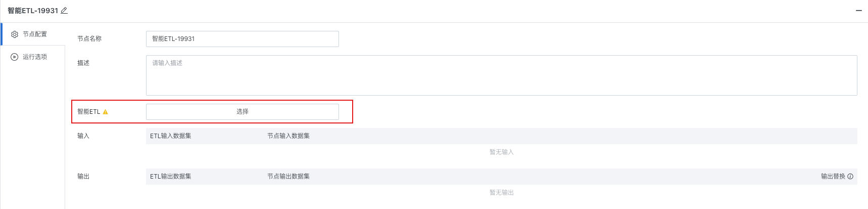Click the 输出替换 column label
868x209 pixels.
[x=833, y=177]
